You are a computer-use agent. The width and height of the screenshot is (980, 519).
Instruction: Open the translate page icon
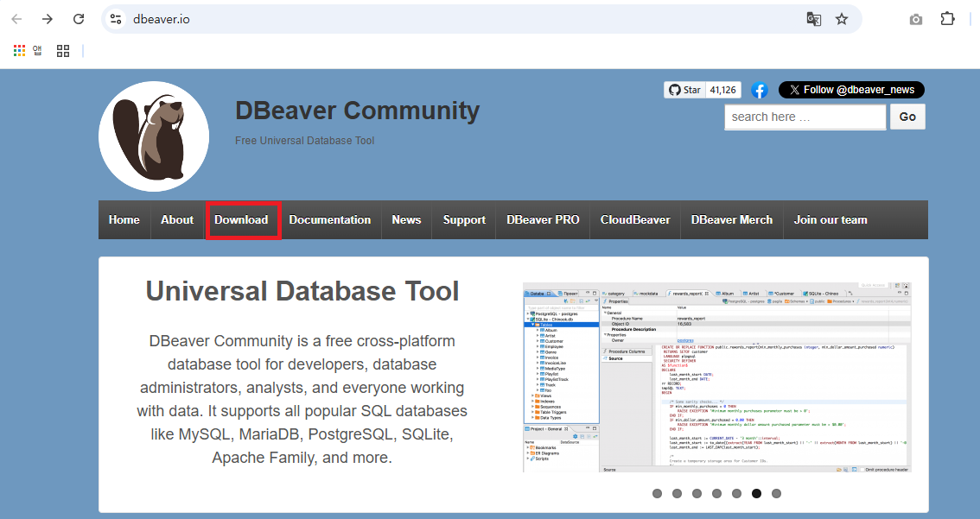coord(813,19)
